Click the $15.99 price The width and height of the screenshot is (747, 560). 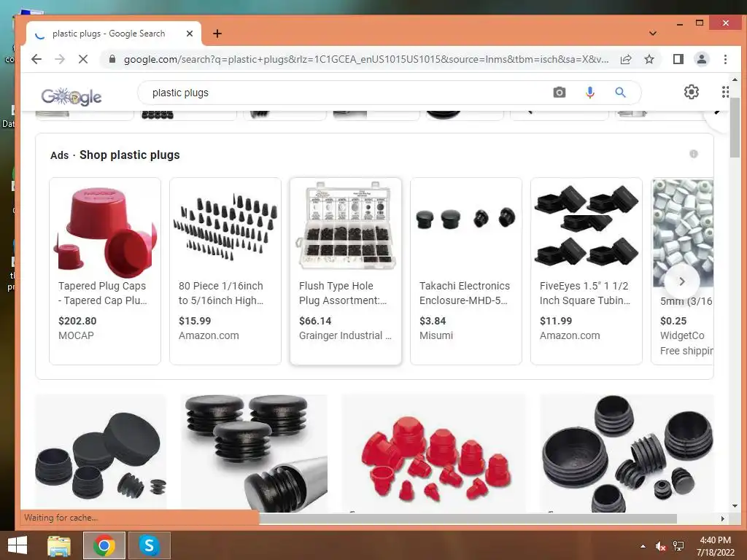pyautogui.click(x=194, y=321)
